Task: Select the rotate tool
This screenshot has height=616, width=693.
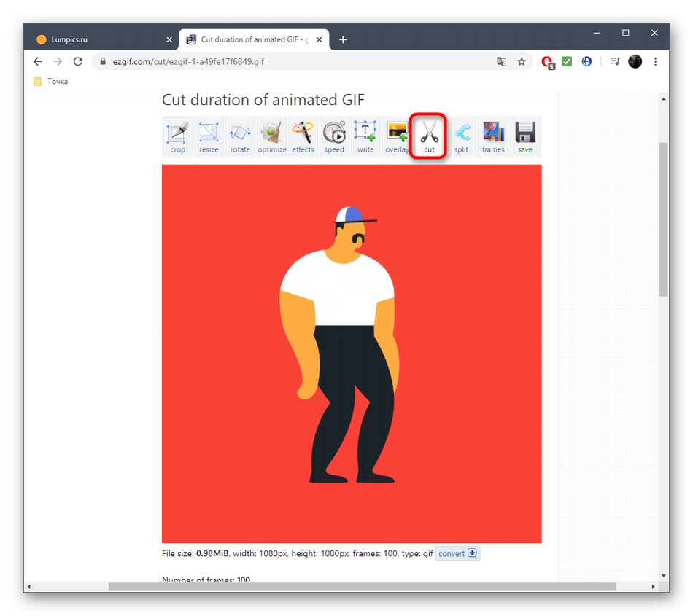Action: [240, 136]
